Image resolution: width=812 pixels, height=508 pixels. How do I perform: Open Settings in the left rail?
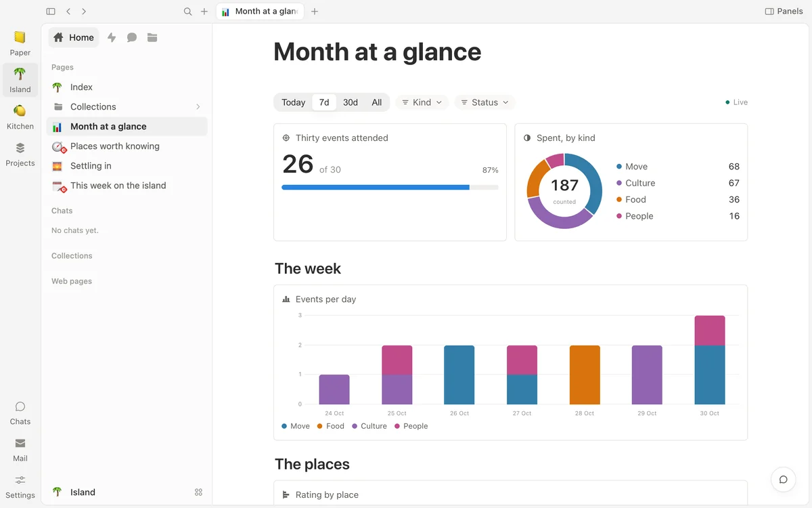(20, 486)
